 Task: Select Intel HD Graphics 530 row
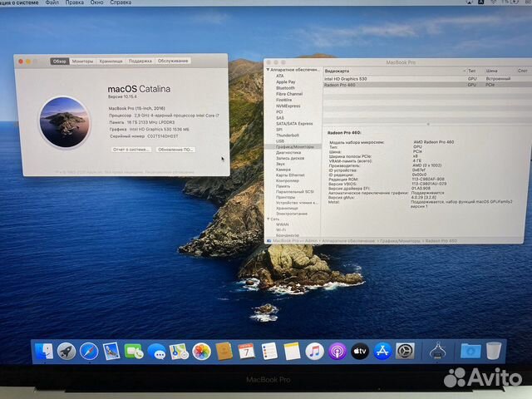[427, 79]
